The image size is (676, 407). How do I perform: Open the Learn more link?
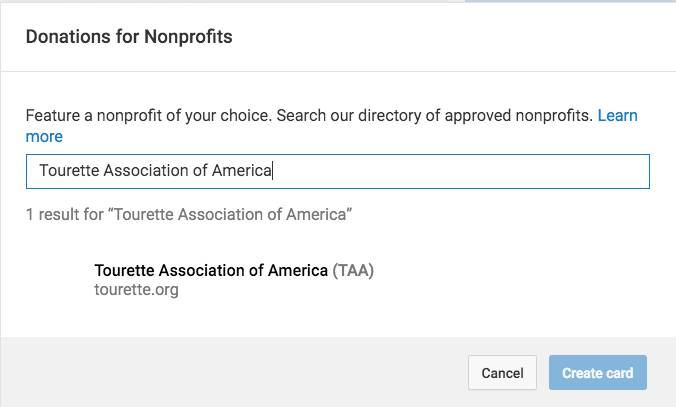point(617,116)
